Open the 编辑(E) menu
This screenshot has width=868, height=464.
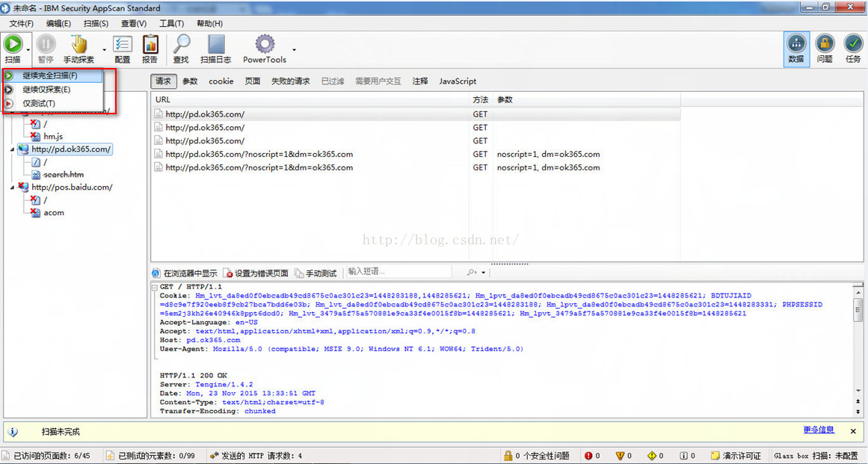point(58,23)
